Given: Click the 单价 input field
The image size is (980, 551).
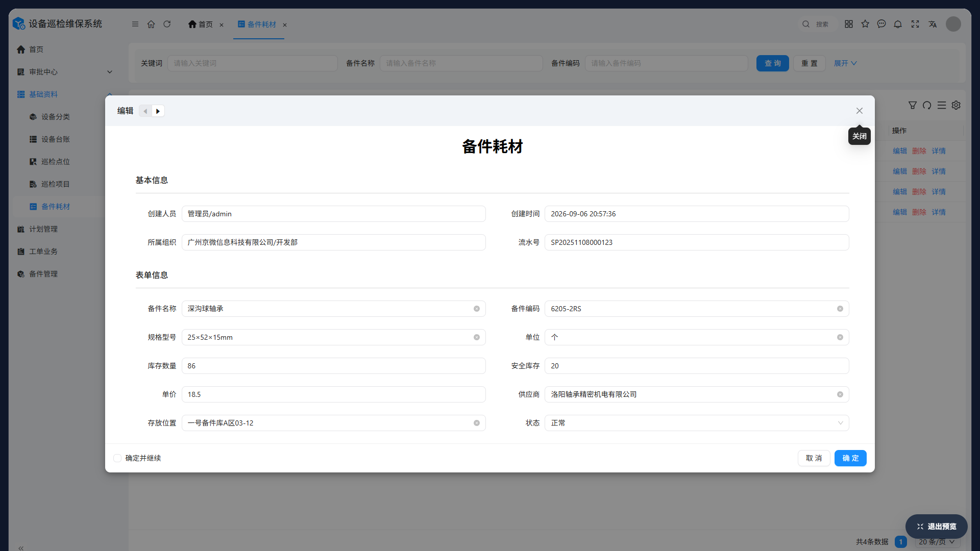Looking at the screenshot, I should tap(334, 394).
